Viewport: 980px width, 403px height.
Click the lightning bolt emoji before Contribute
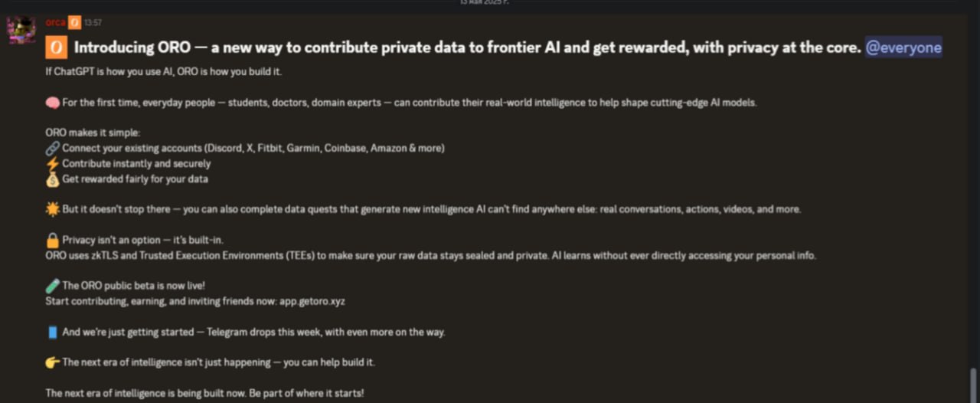click(52, 163)
